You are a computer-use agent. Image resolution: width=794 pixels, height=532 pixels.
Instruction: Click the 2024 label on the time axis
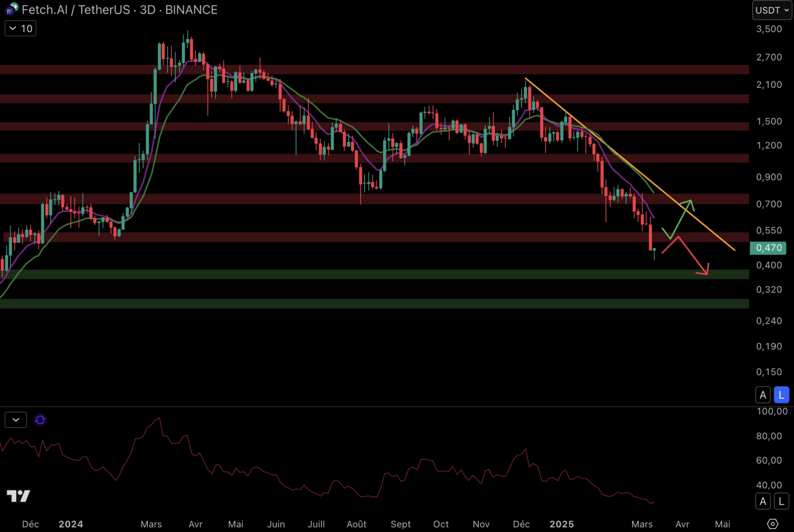coord(71,524)
